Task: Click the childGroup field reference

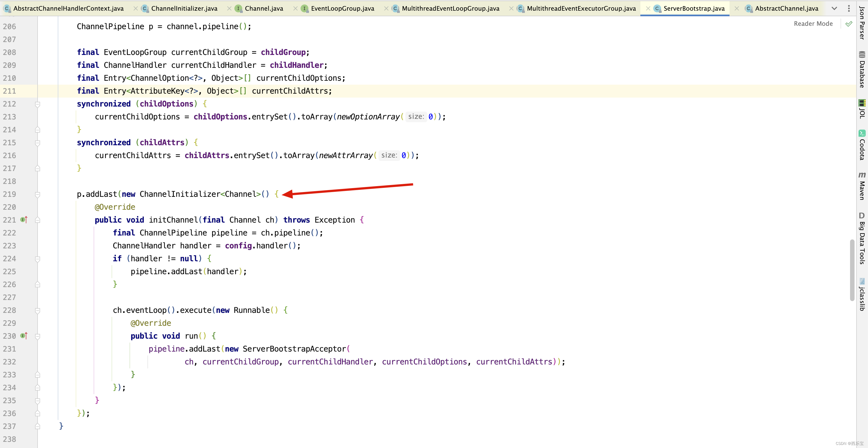Action: (283, 52)
